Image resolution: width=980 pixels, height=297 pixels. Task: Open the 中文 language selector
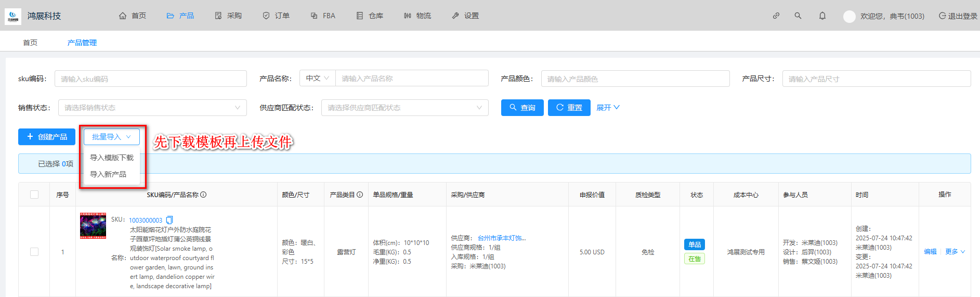pyautogui.click(x=317, y=78)
